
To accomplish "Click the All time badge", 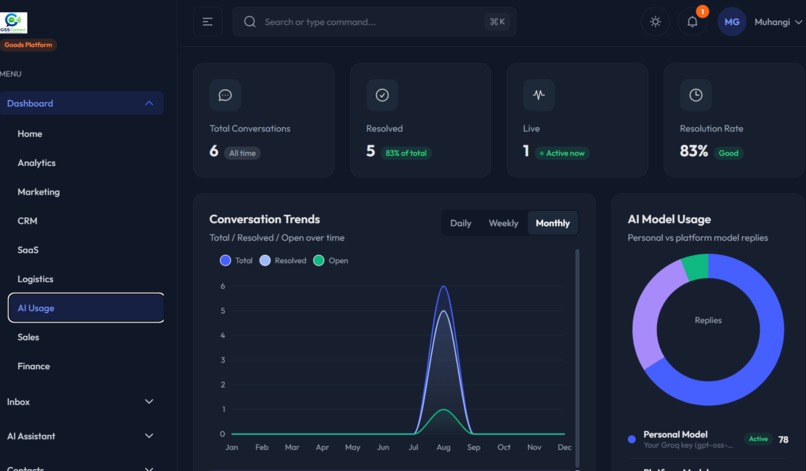I will coord(242,153).
